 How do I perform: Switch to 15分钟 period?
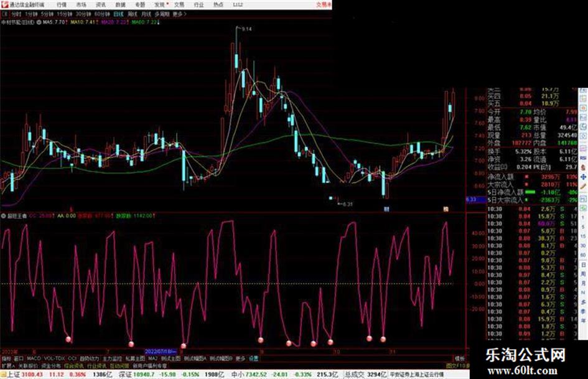click(65, 14)
